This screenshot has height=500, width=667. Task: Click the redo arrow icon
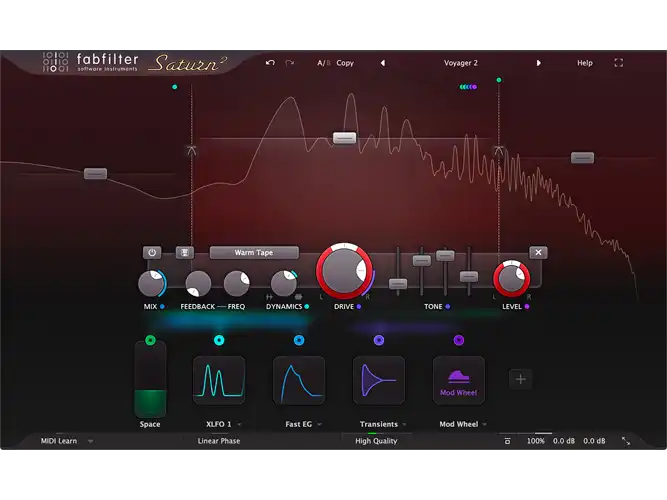coord(290,63)
